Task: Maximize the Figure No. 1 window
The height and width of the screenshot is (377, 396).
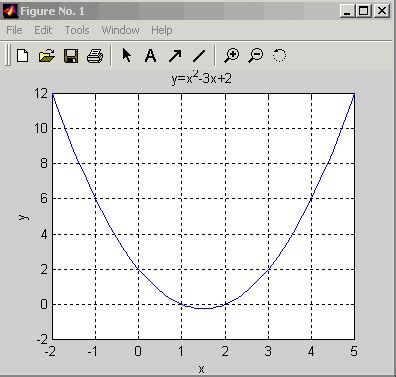Action: [x=364, y=11]
